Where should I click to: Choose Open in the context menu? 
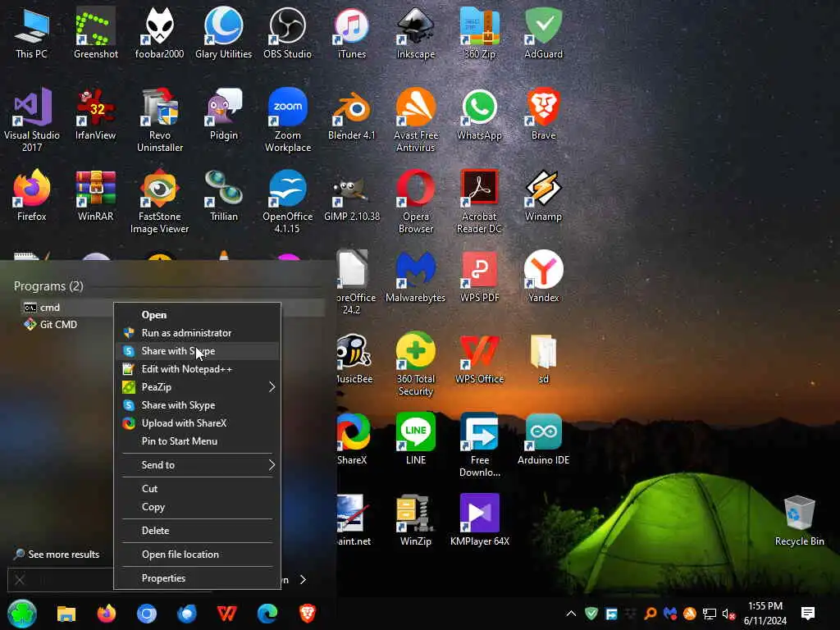197,315
